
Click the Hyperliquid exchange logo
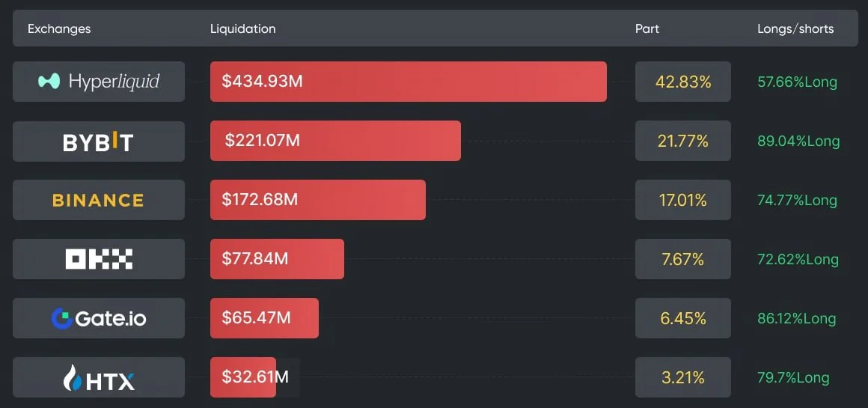99,82
